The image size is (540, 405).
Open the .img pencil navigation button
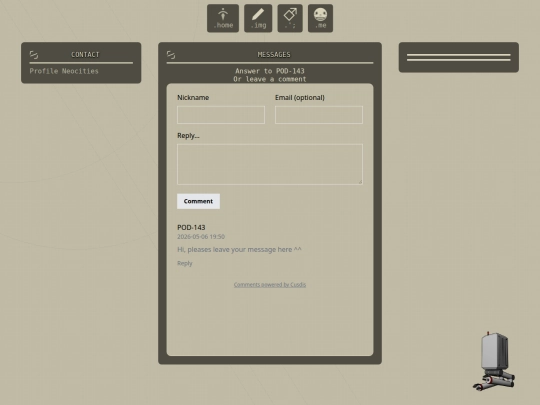(258, 18)
